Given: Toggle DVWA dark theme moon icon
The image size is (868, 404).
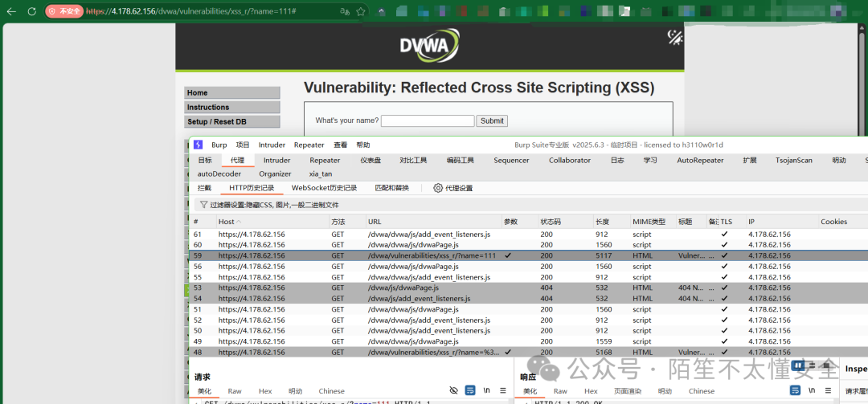Looking at the screenshot, I should [x=675, y=37].
